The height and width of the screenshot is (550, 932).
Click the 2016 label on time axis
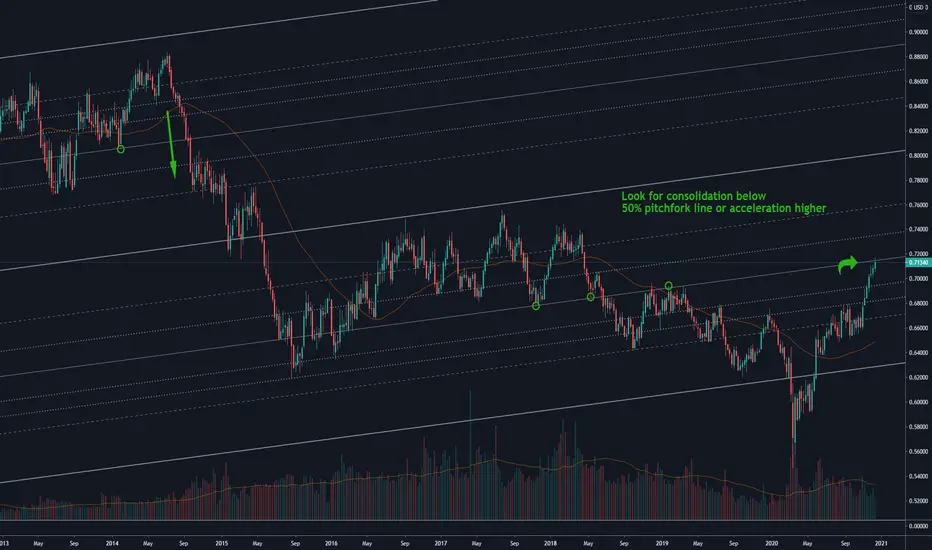(x=331, y=543)
